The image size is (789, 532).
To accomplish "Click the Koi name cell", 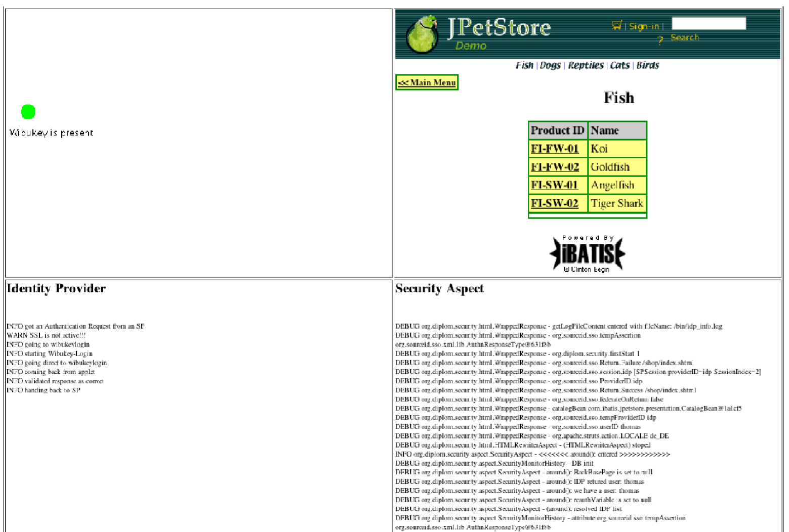I will [x=617, y=149].
